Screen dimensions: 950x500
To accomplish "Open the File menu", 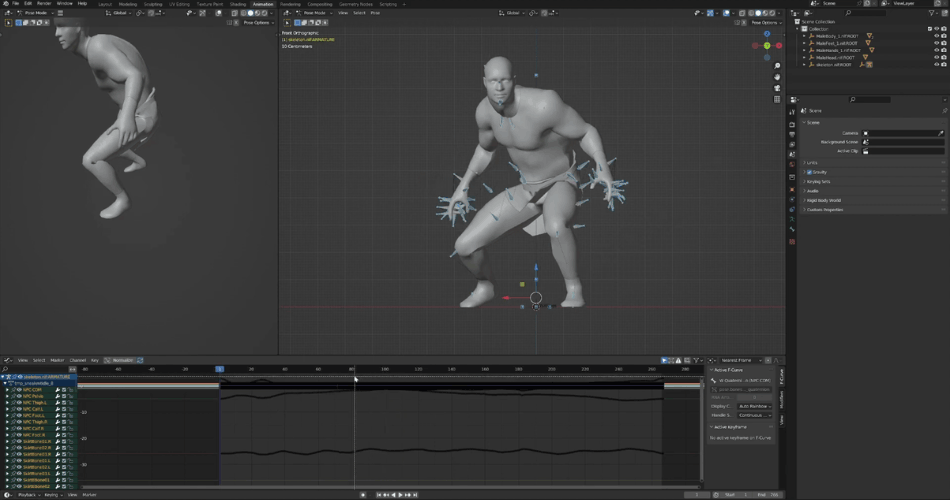I will point(15,4).
